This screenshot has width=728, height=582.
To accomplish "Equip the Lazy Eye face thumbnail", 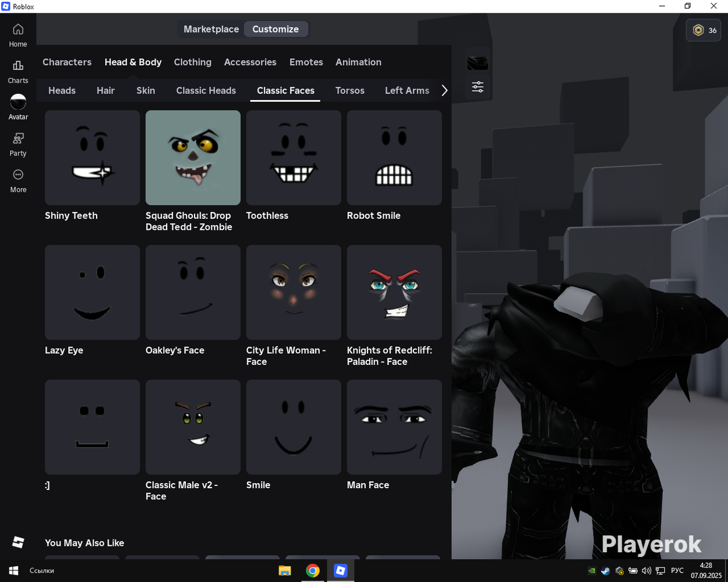I will pyautogui.click(x=92, y=292).
